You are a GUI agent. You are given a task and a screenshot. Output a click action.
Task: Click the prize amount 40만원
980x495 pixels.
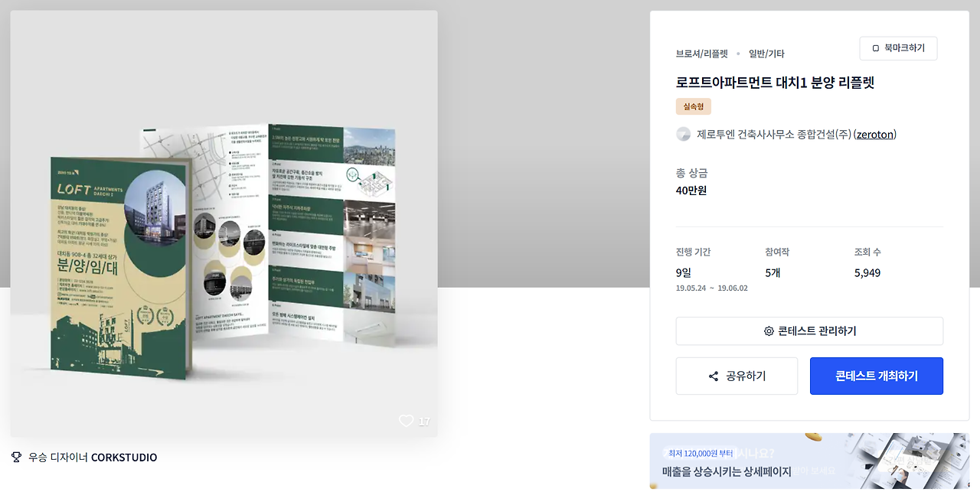[x=691, y=191]
